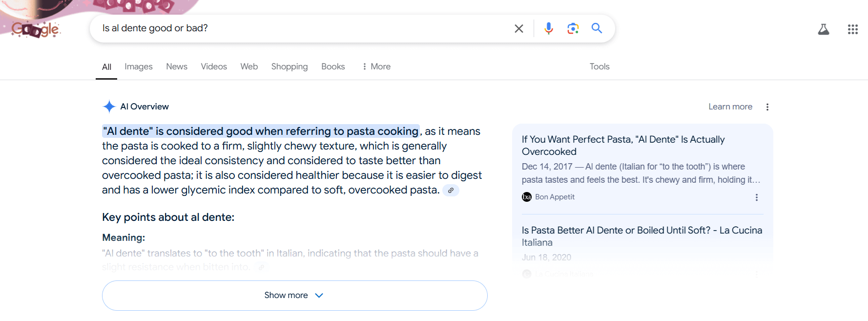Open Search Labs with the flask icon
This screenshot has height=321, width=868.
[x=824, y=29]
